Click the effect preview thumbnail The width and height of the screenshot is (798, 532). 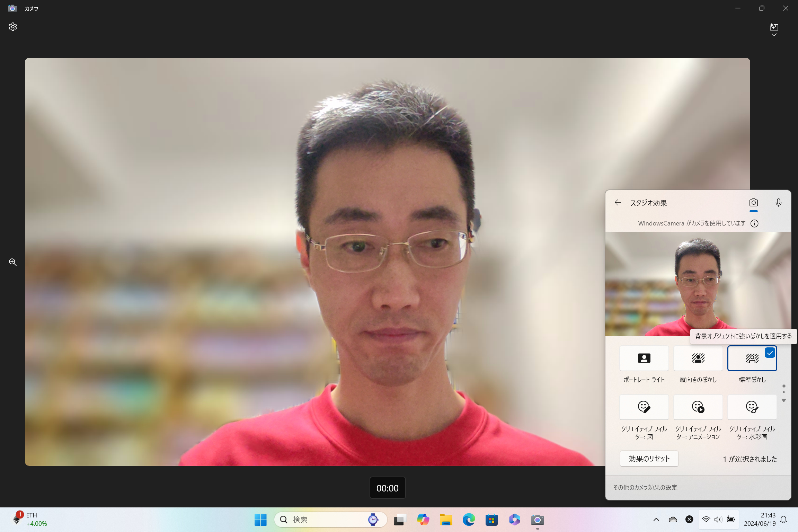(698, 284)
